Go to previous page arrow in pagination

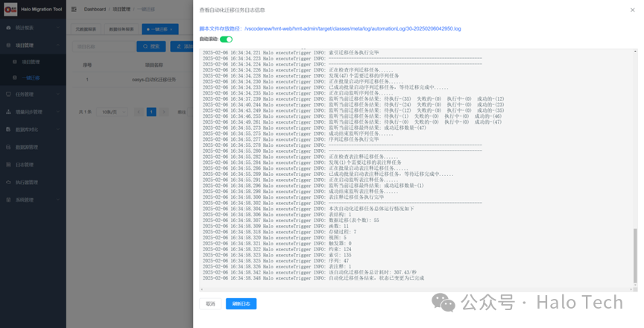pos(139,112)
